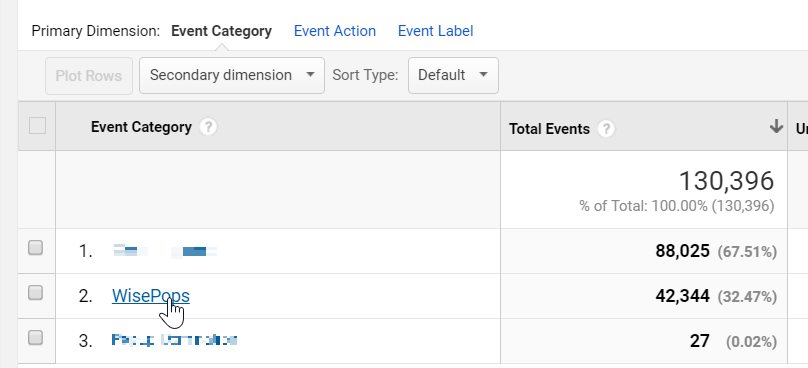
Task: Open the WisePops event category link
Action: (150, 296)
